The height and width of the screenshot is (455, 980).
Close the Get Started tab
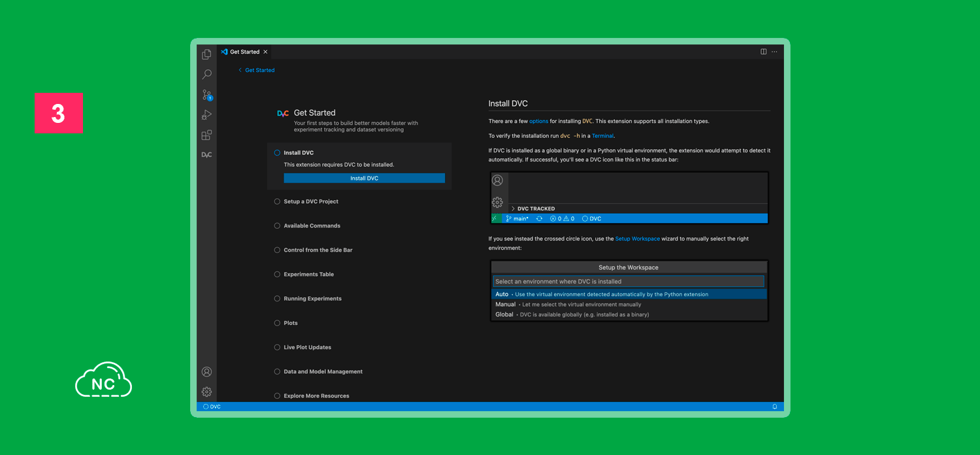coord(265,52)
